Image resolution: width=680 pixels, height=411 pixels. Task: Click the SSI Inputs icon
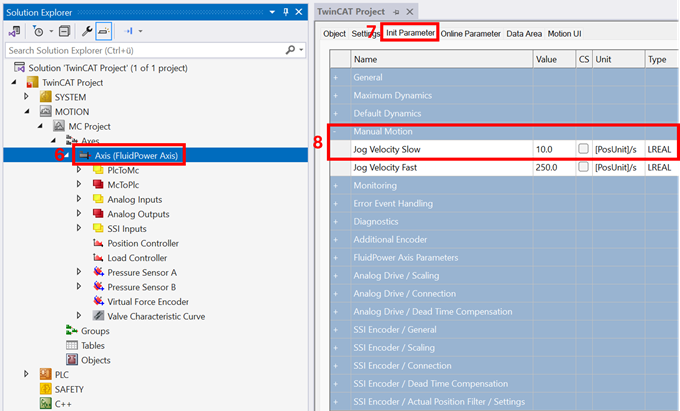[x=98, y=228]
